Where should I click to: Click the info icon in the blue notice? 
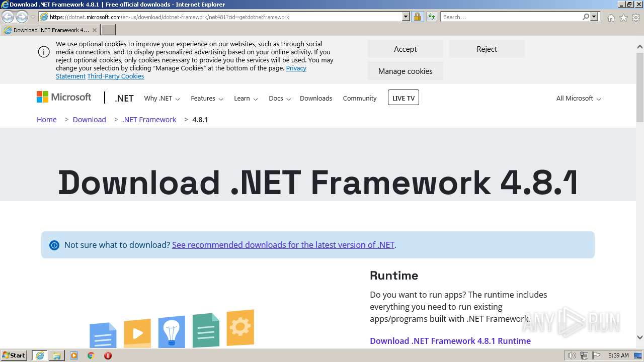coord(54,245)
